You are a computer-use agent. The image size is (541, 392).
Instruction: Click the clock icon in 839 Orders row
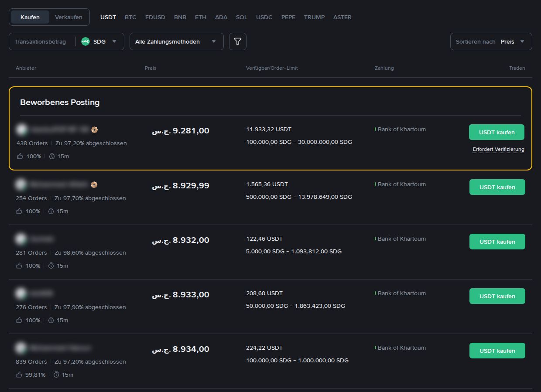(56, 375)
